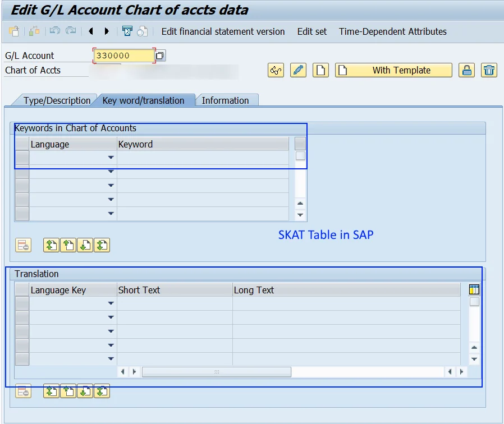Click the Long Text column header
The image size is (504, 424).
click(x=346, y=290)
